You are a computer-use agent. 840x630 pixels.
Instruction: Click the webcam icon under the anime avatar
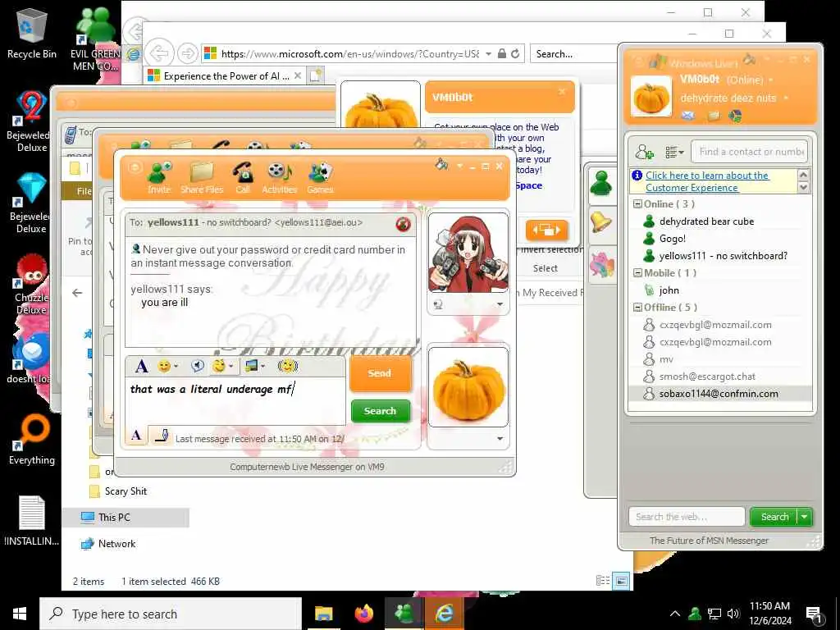pyautogui.click(x=438, y=304)
